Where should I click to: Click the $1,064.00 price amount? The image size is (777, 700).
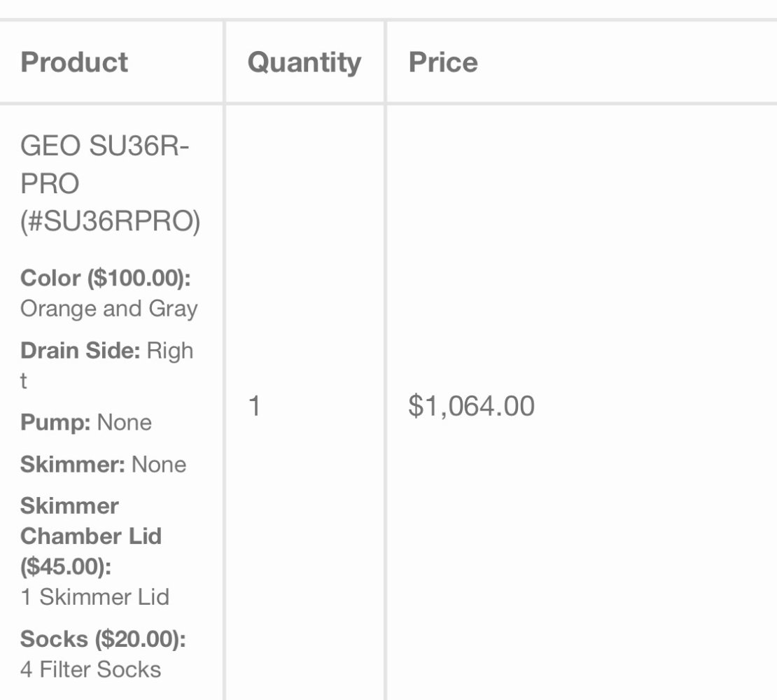pyautogui.click(x=471, y=406)
